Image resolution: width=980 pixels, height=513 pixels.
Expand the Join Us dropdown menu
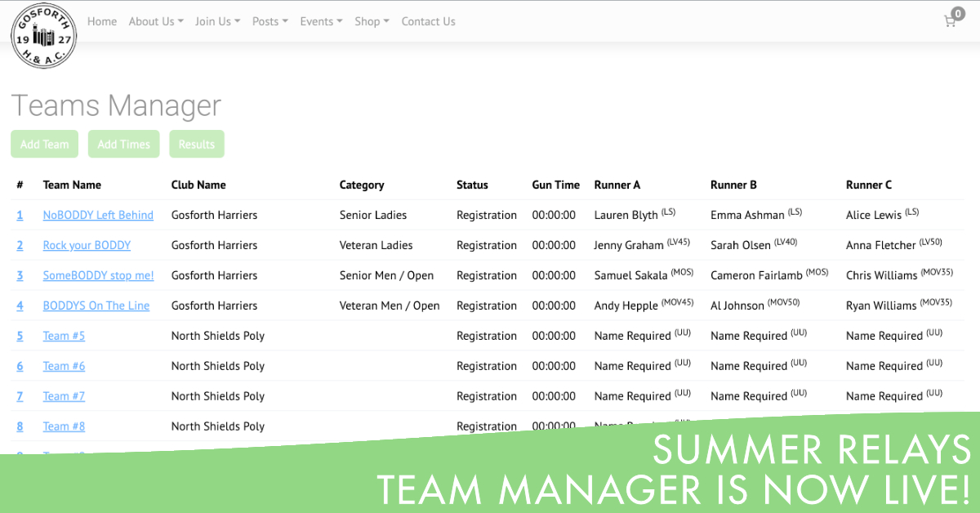click(217, 21)
